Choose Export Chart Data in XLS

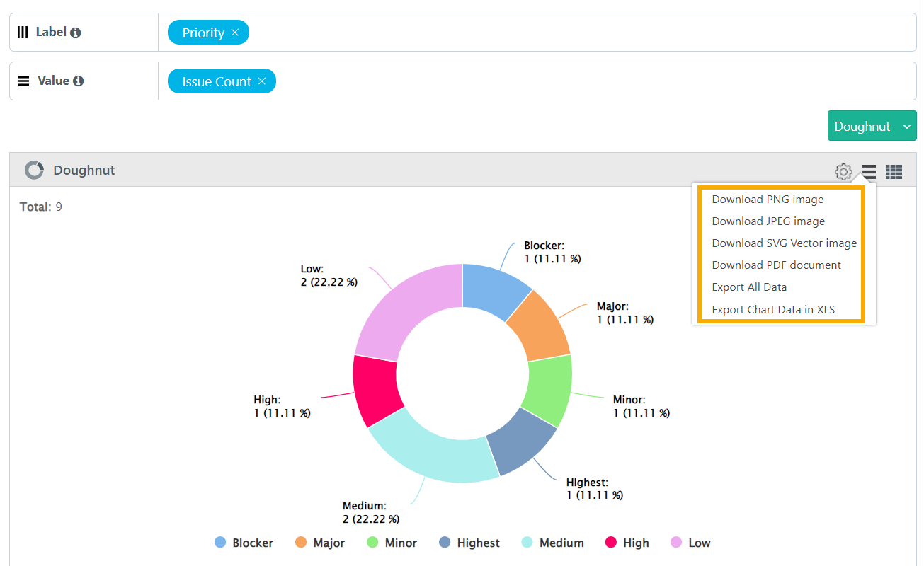point(773,310)
